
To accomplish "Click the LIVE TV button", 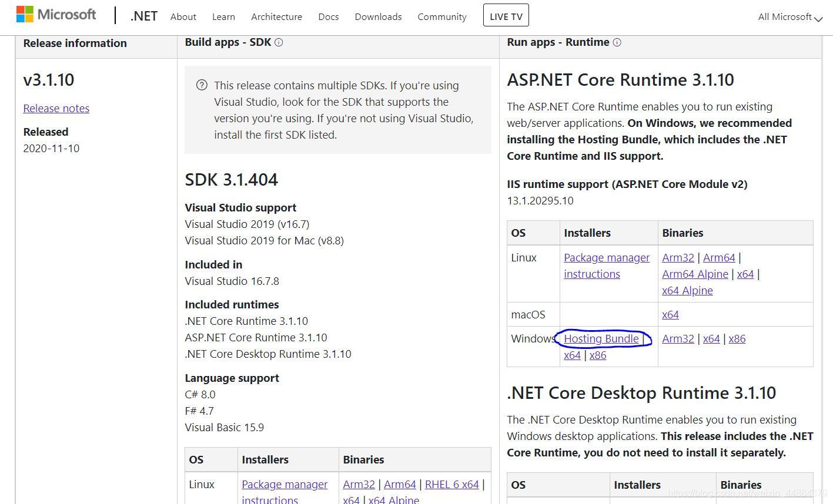I will pos(506,15).
